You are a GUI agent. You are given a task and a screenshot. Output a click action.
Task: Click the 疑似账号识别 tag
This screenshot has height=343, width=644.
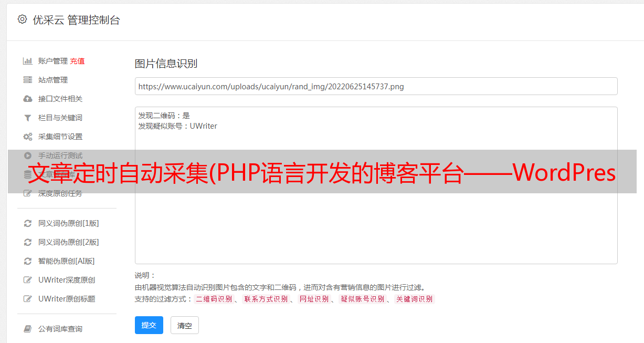pyautogui.click(x=362, y=299)
